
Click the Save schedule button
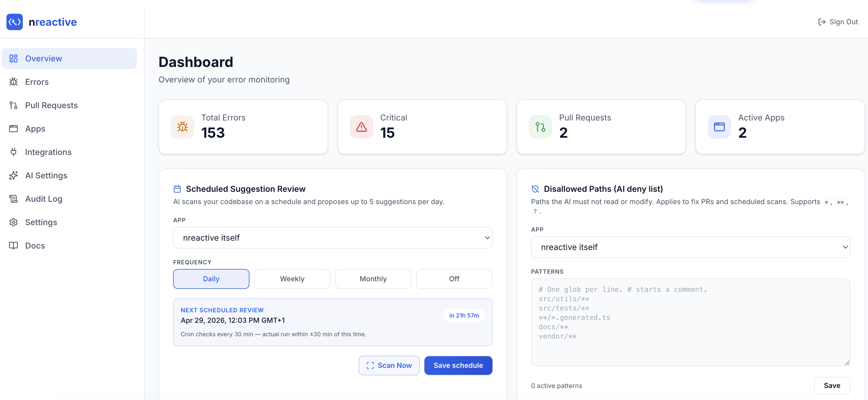coord(458,365)
